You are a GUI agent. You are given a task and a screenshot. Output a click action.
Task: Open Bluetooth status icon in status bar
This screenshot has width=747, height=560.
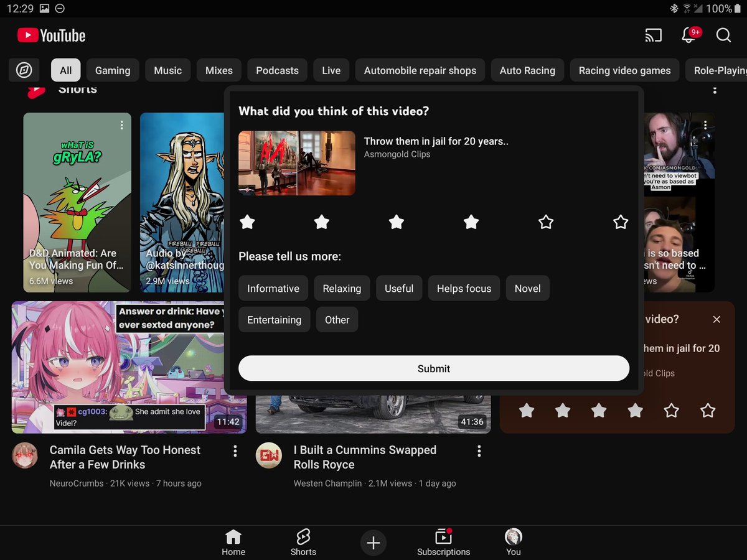tap(674, 8)
